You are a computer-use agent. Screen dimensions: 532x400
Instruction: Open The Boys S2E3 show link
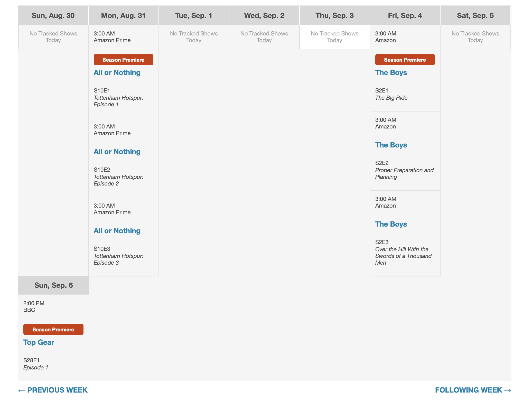pos(391,224)
